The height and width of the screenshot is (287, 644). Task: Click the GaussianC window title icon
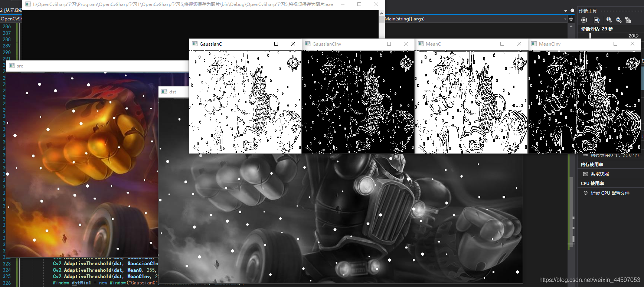coord(194,44)
